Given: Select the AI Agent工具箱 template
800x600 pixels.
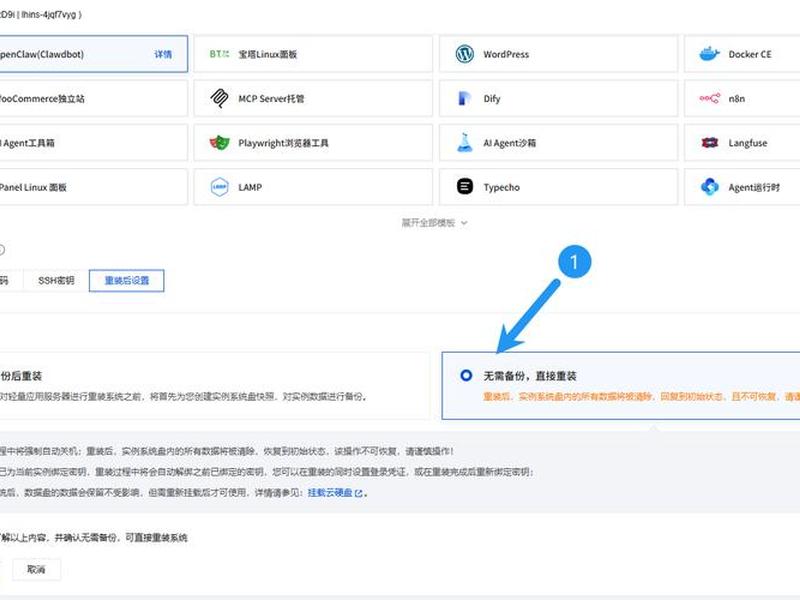Looking at the screenshot, I should coord(92,143).
